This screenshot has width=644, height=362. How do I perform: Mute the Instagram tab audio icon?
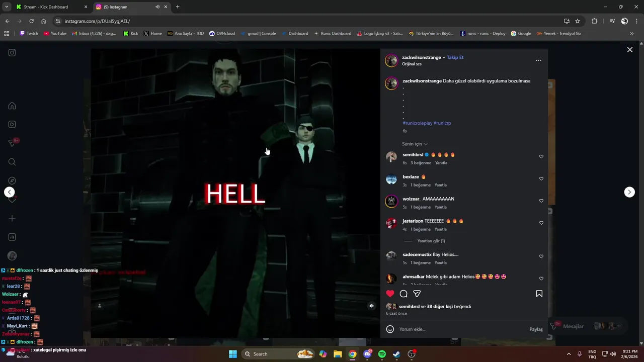click(x=157, y=7)
